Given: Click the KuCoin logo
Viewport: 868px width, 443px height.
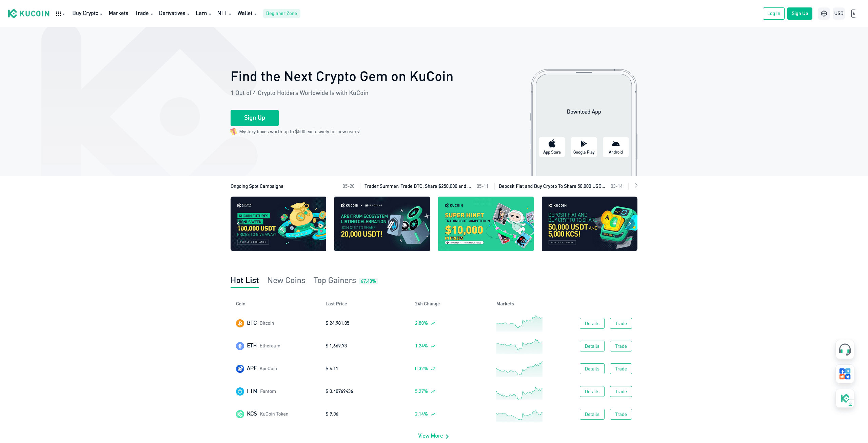Looking at the screenshot, I should point(29,14).
